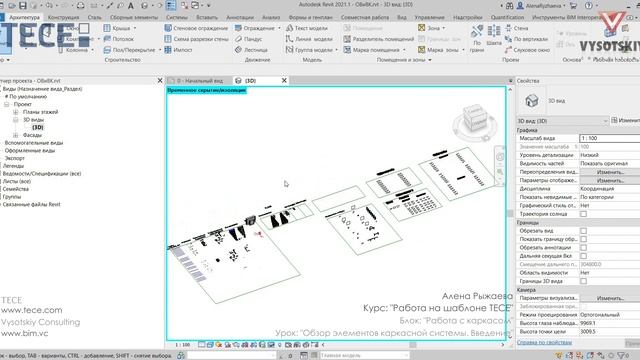This screenshot has height=360, width=640.
Task: Select the Model Text (Текст модели) tool
Action: (307, 28)
